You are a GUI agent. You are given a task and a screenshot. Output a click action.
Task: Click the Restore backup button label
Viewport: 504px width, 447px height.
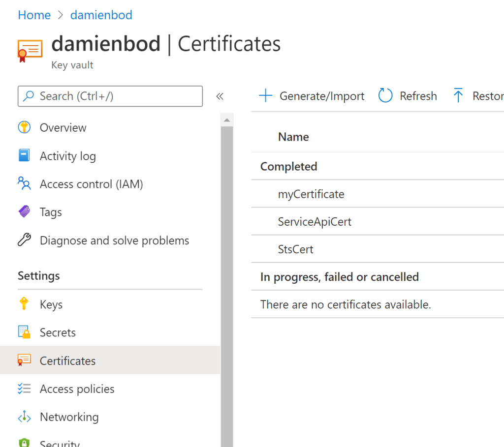488,96
